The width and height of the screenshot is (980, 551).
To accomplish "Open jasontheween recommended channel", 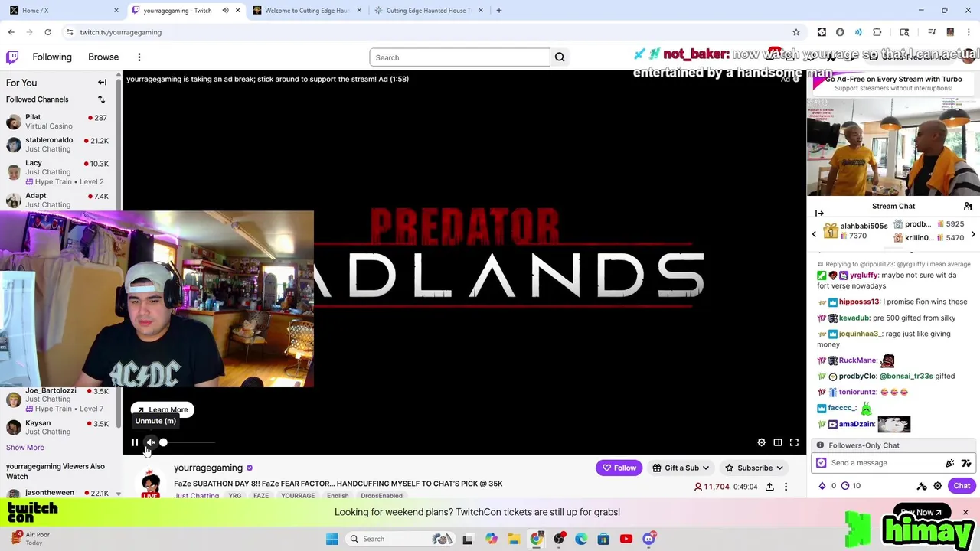I will pyautogui.click(x=59, y=493).
